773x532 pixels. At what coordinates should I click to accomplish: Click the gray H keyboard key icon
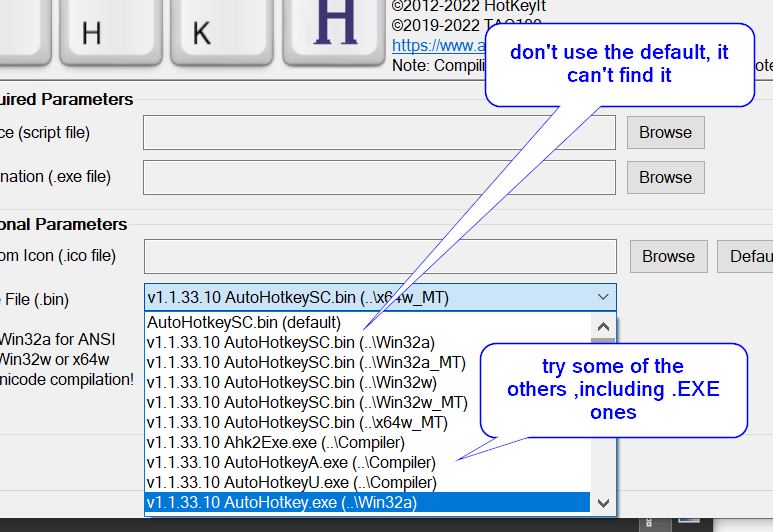[92, 32]
